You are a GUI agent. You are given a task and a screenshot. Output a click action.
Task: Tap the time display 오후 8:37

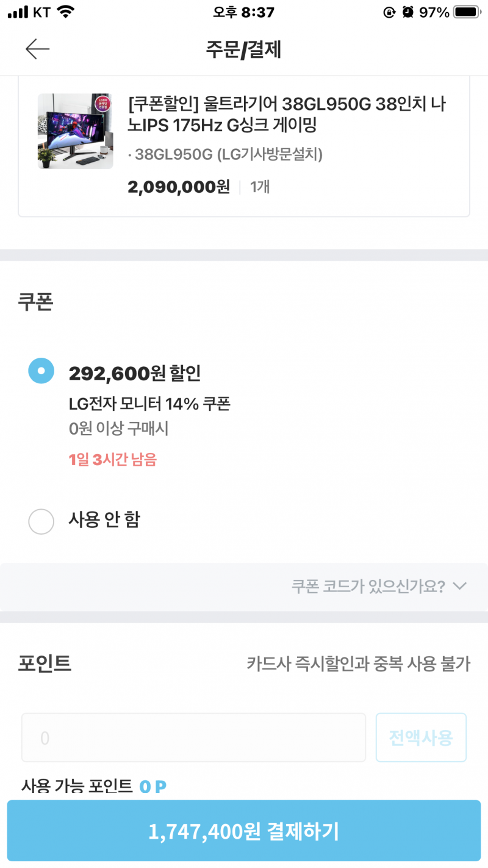coord(244,12)
